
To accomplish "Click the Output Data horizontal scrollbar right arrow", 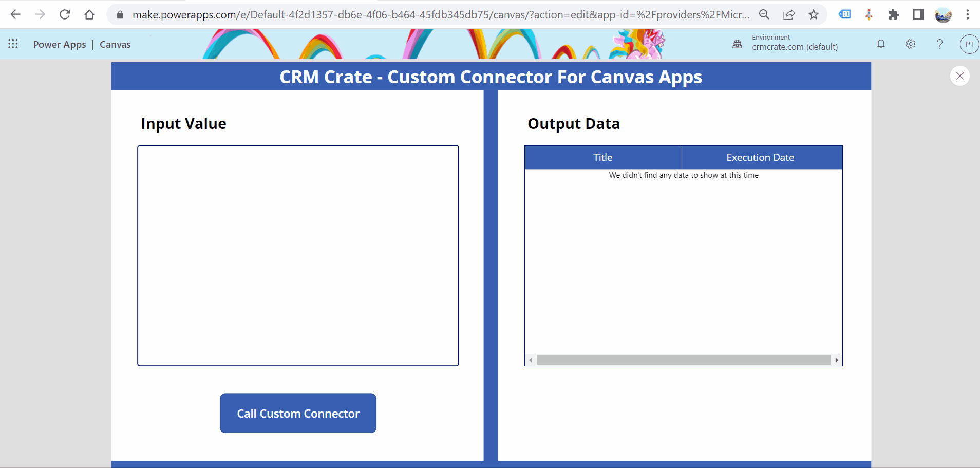I will (x=837, y=360).
